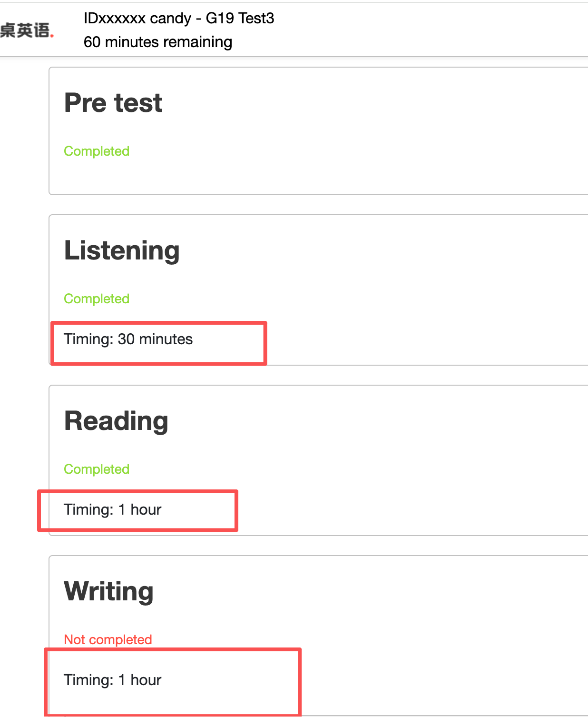This screenshot has height=717, width=588.
Task: Click the 60 minutes remaining timer text
Action: (158, 42)
